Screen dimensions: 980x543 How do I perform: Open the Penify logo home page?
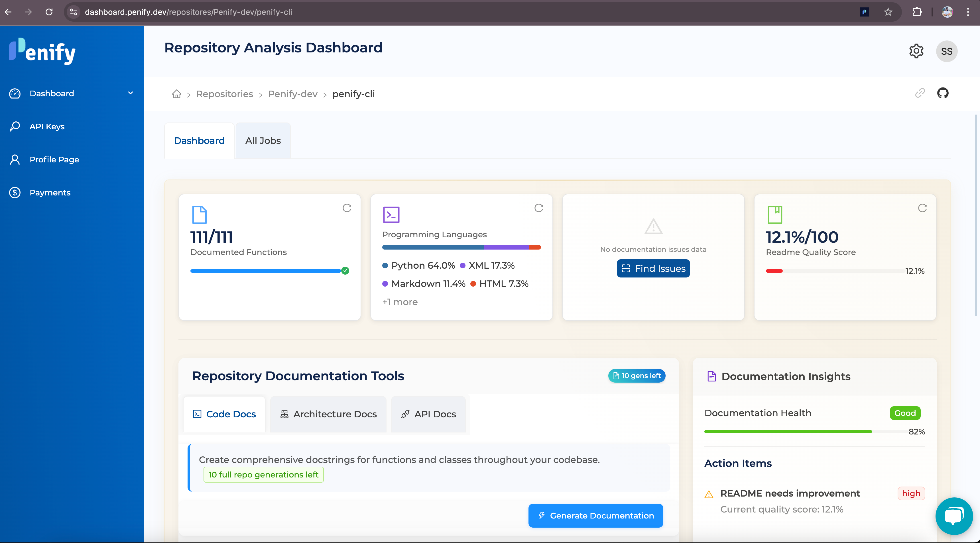[x=42, y=51]
